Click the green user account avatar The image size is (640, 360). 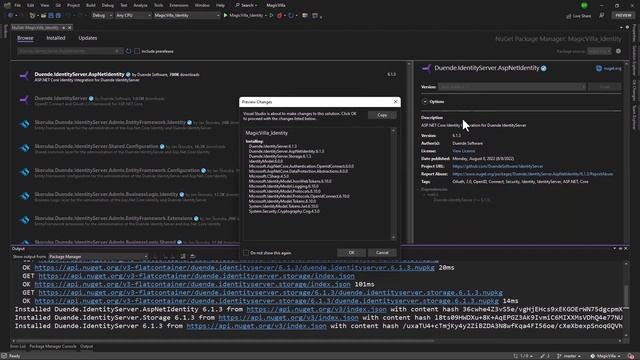click(584, 5)
